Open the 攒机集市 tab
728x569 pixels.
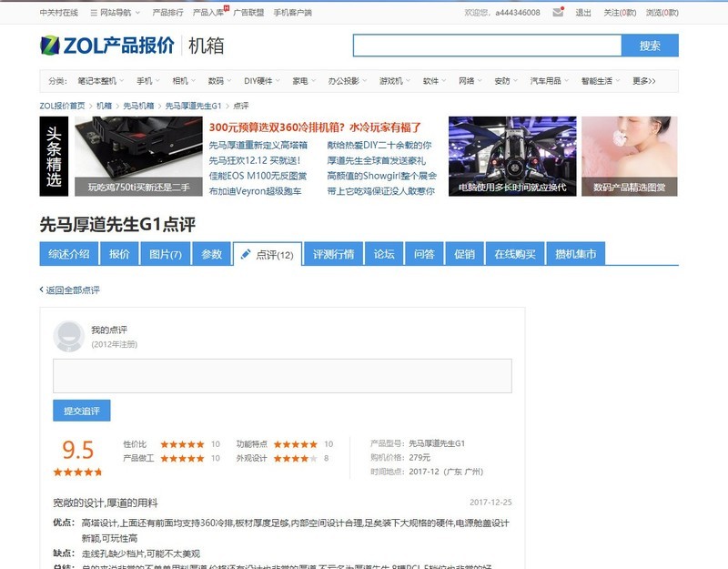576,254
